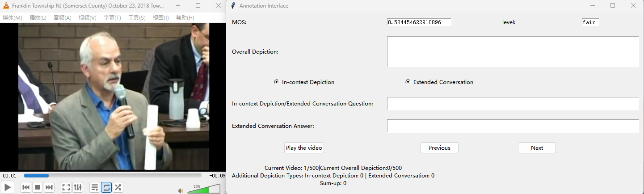644x194 pixels.
Task: Skip to next media in VLC
Action: (x=49, y=187)
